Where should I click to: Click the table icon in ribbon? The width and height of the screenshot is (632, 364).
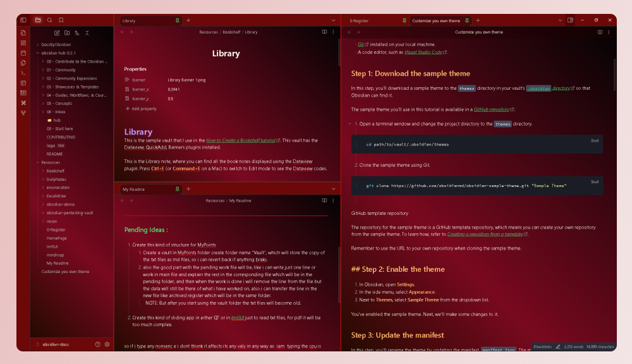click(x=23, y=93)
